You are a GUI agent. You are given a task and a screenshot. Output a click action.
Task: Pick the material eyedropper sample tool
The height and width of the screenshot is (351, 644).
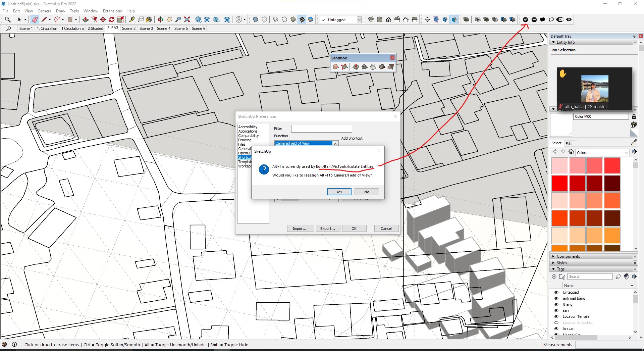pos(634,142)
